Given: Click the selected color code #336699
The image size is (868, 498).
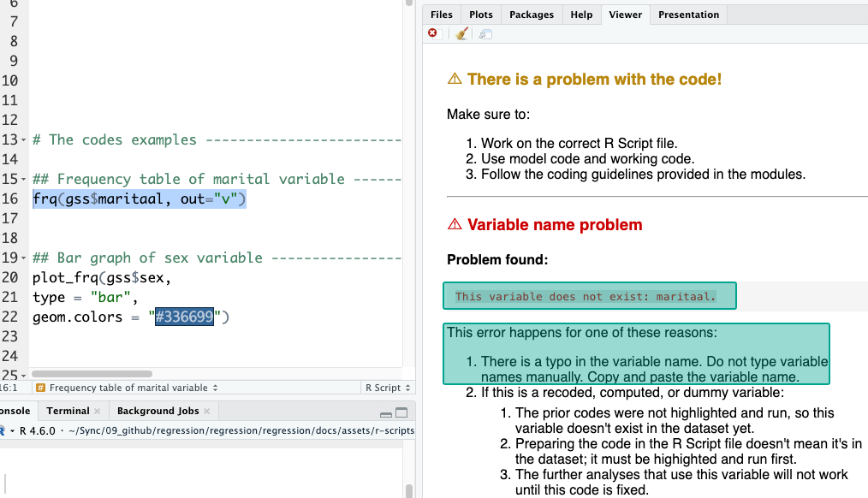Looking at the screenshot, I should [184, 317].
